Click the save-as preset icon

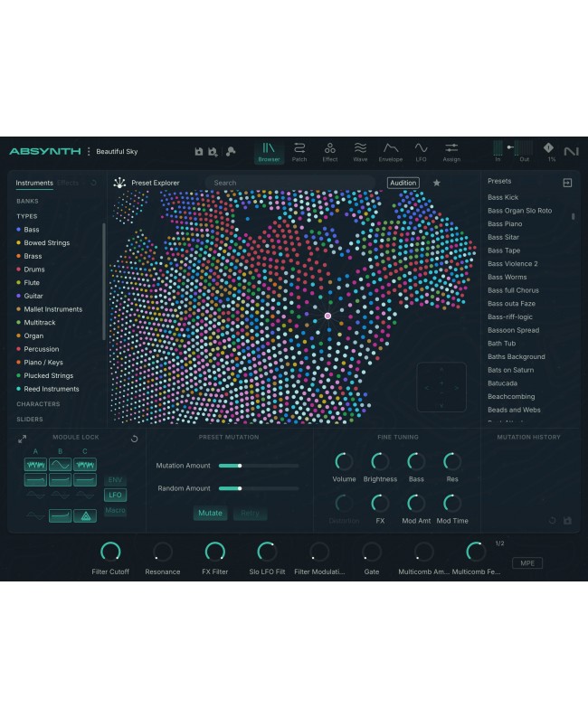coord(213,152)
